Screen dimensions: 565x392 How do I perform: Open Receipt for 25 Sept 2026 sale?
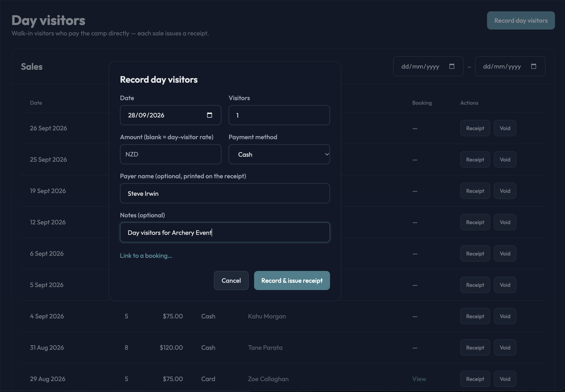point(475,159)
